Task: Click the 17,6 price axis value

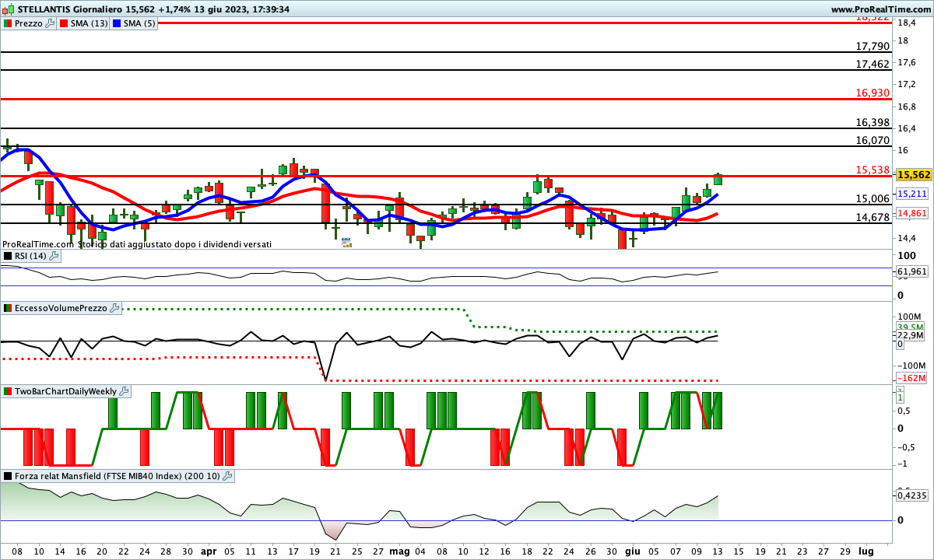Action: 907,63
